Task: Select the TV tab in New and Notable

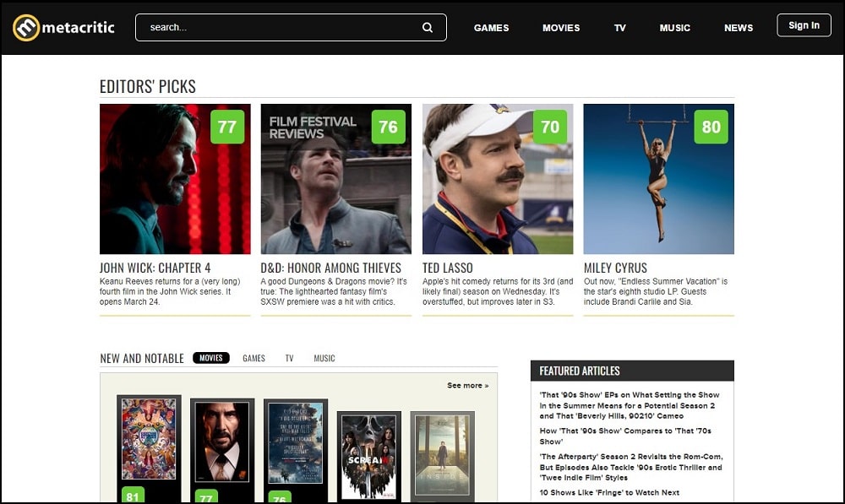Action: click(x=289, y=358)
